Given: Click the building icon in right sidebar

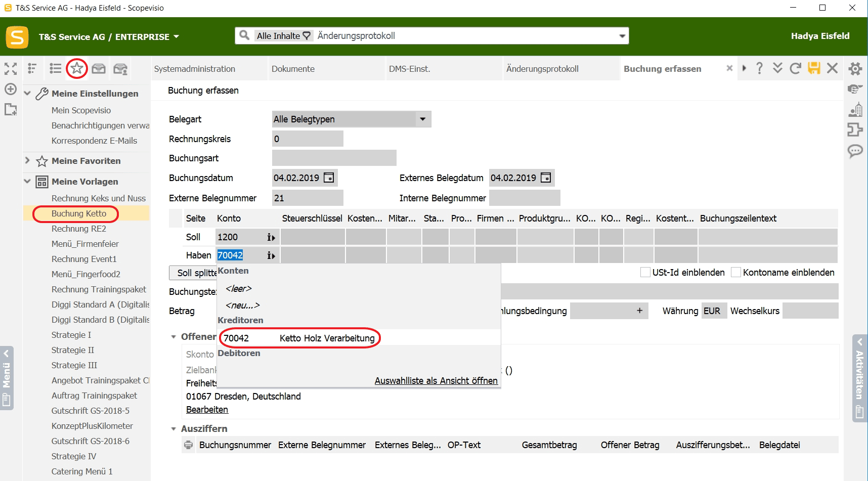Looking at the screenshot, I should pyautogui.click(x=855, y=109).
